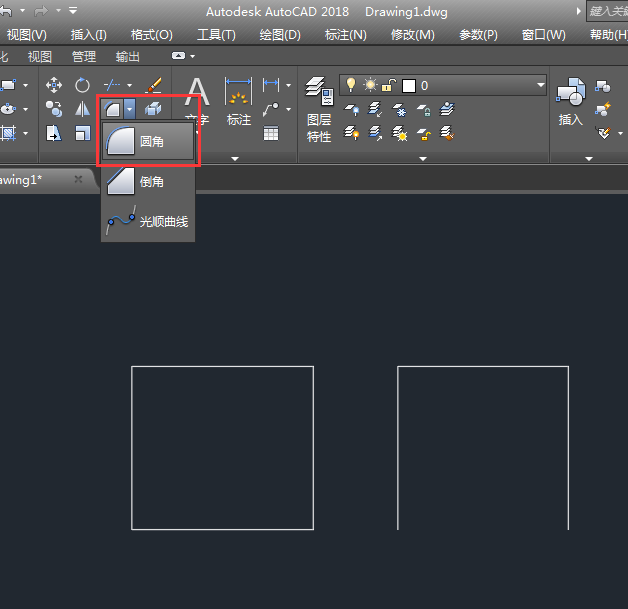Click the Layer Off icon
The width and height of the screenshot is (628, 609).
[352, 109]
